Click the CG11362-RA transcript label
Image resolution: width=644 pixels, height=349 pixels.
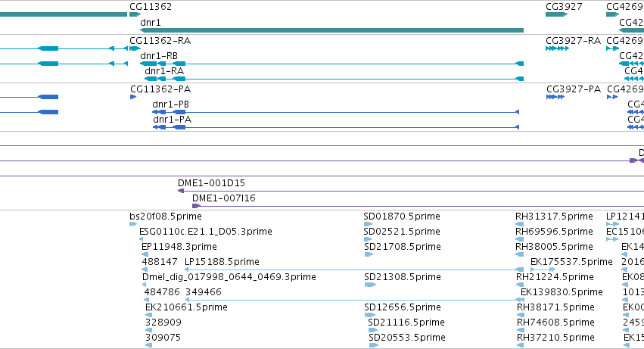point(160,41)
